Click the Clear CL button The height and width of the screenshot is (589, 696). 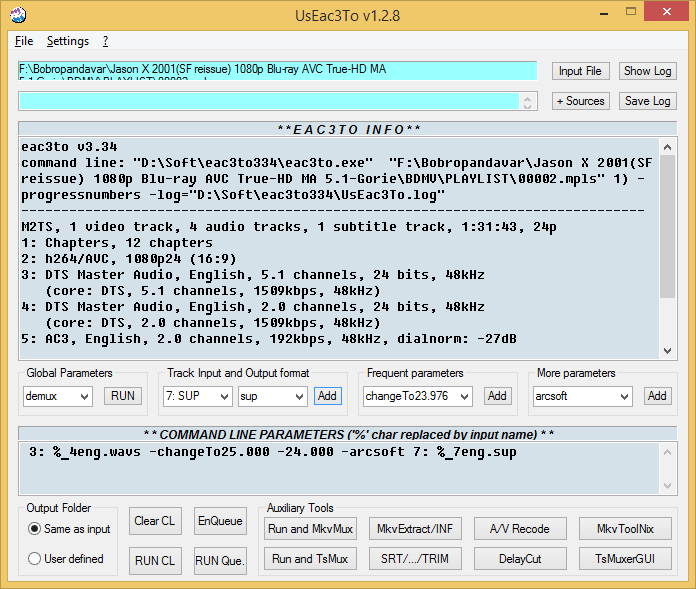[x=155, y=521]
